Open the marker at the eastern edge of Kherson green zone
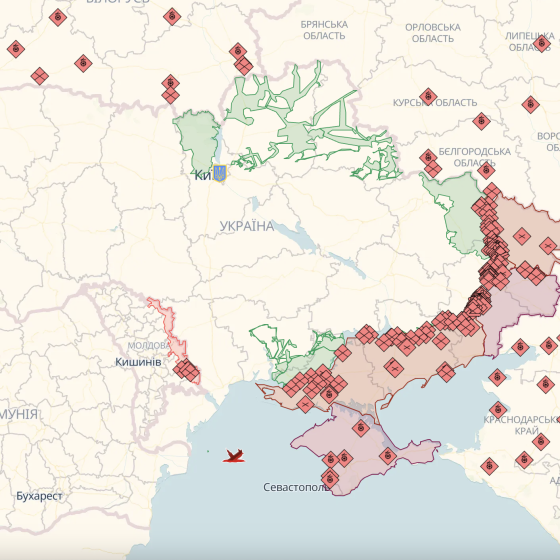This screenshot has width=560, height=560. click(x=342, y=353)
